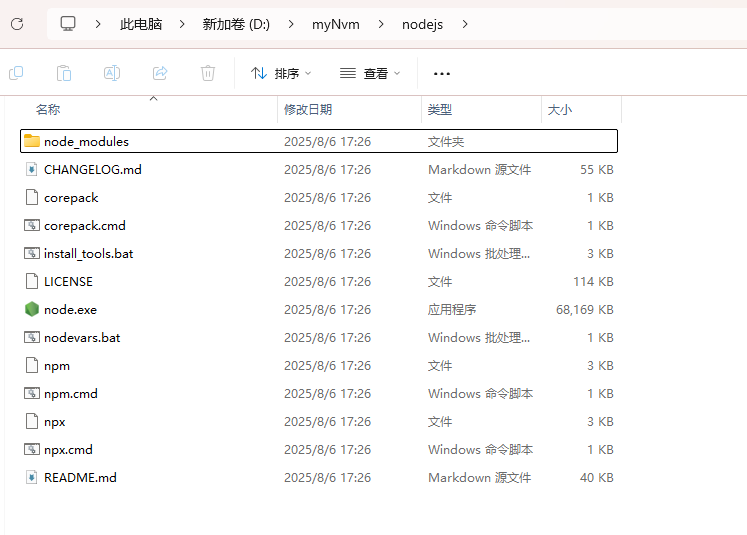Click the 应用程序 type cell

452,310
